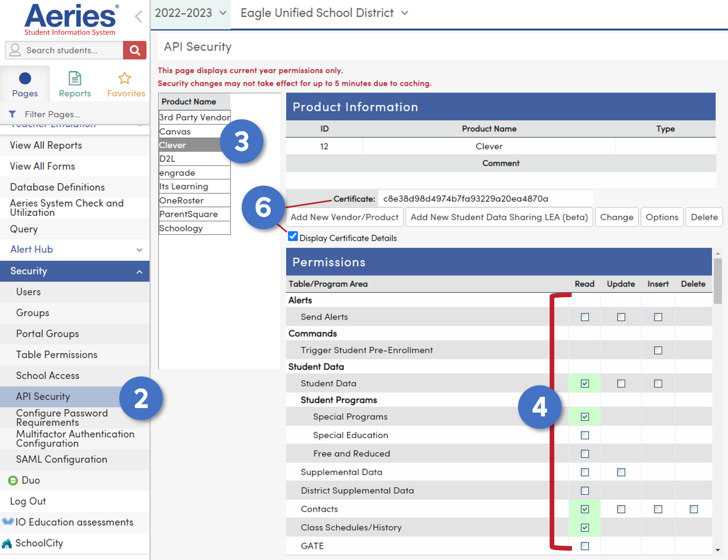The height and width of the screenshot is (560, 728).
Task: Open the Pages circle icon
Action: [25, 79]
